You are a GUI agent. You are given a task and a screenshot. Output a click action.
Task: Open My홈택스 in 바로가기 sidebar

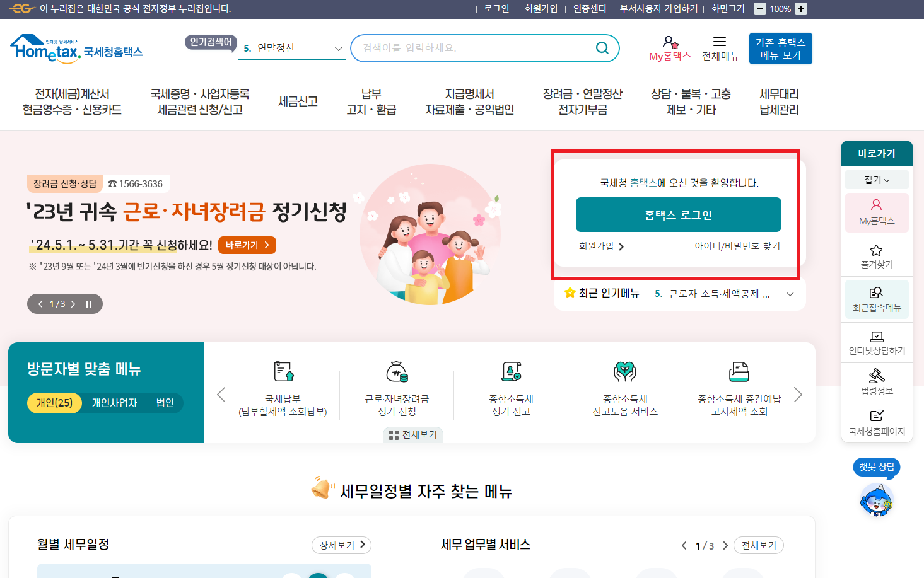click(x=877, y=212)
